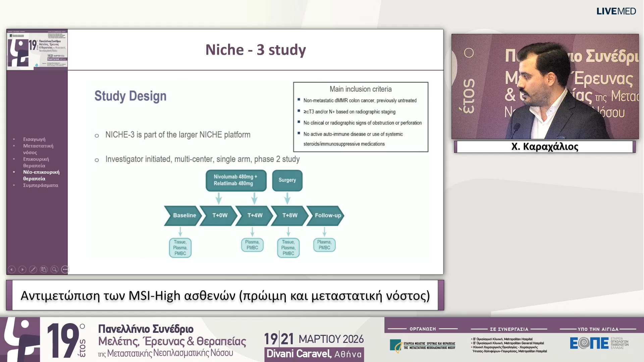
Task: Click the ΥΠΟ ΤΗΝ ΑΙΓΙΔΑ heading in the footer
Action: coord(598,329)
